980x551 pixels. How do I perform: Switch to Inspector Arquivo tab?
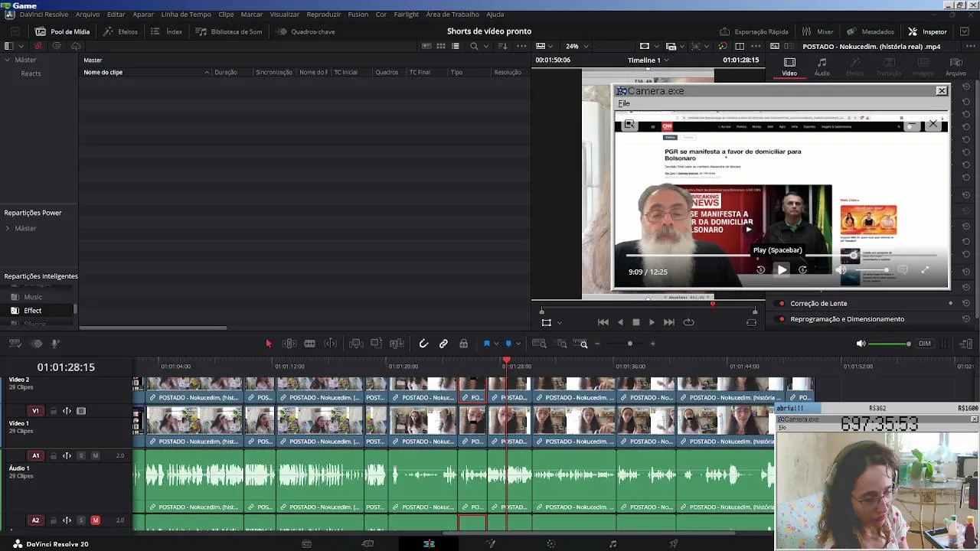pyautogui.click(x=955, y=67)
